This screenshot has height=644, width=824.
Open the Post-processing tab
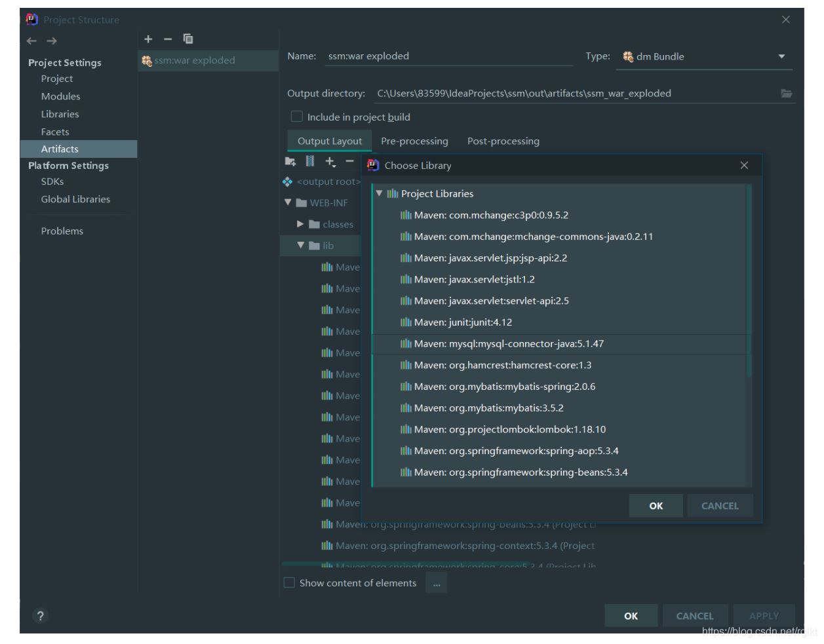(x=503, y=141)
